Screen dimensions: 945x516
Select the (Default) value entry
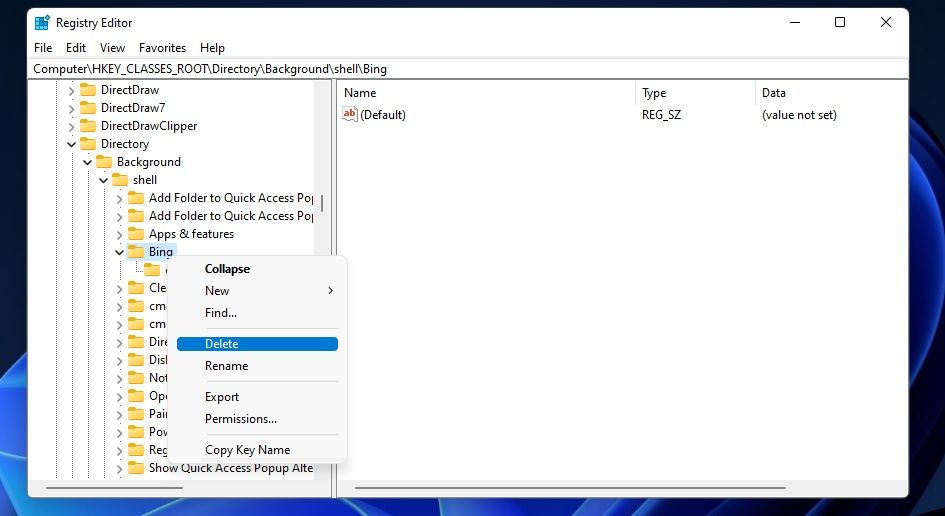point(383,115)
